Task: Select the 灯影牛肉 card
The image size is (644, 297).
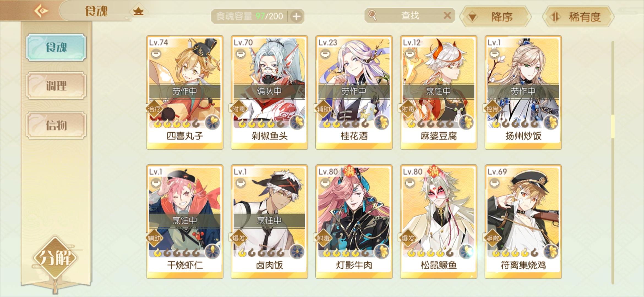Action: 354,222
